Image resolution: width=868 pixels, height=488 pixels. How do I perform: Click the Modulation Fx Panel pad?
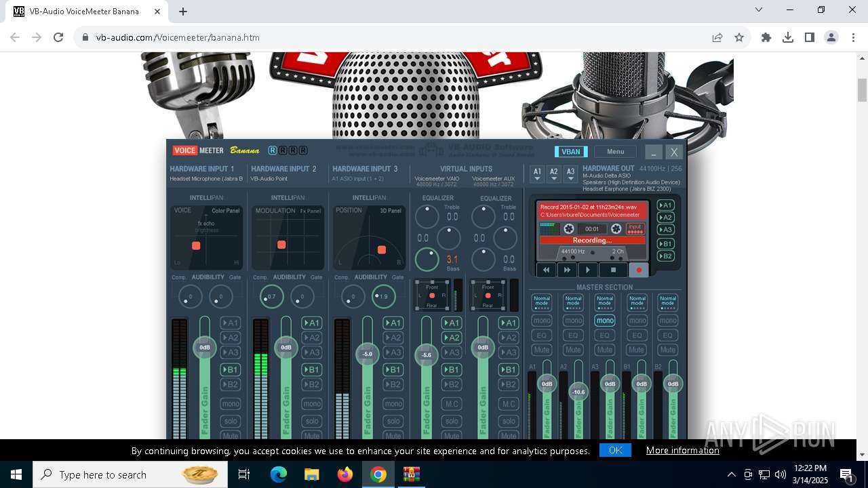tap(288, 237)
